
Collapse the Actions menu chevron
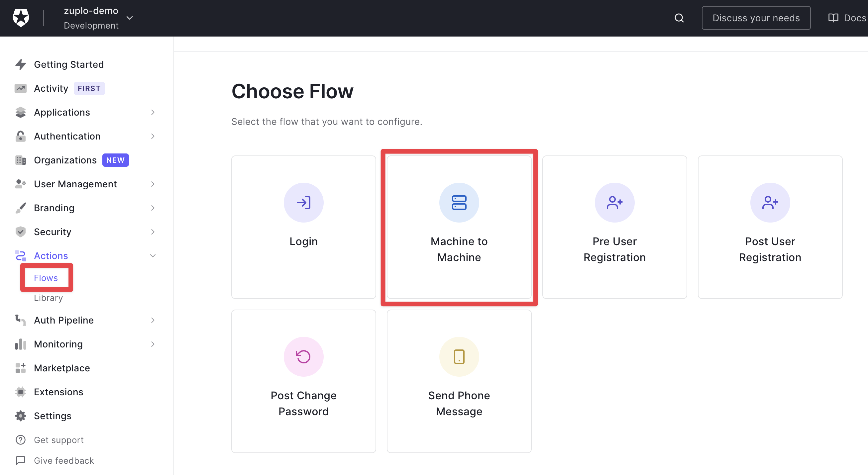coord(153,256)
